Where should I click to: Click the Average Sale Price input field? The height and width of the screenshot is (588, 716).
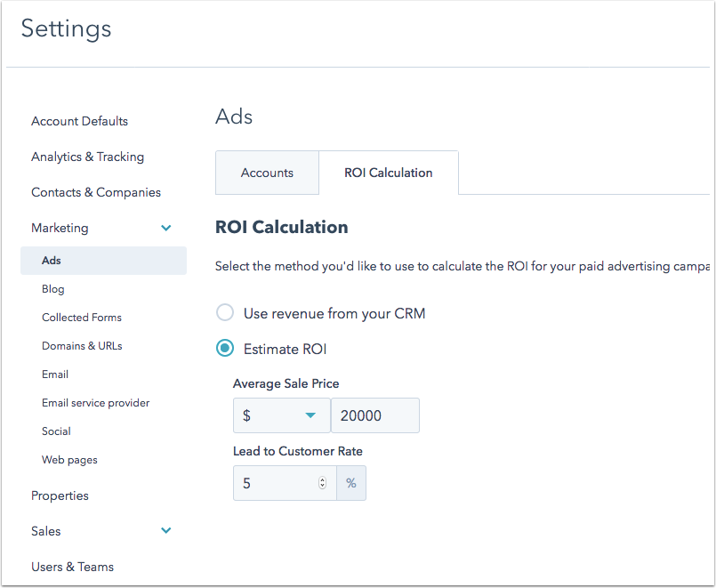pos(374,415)
